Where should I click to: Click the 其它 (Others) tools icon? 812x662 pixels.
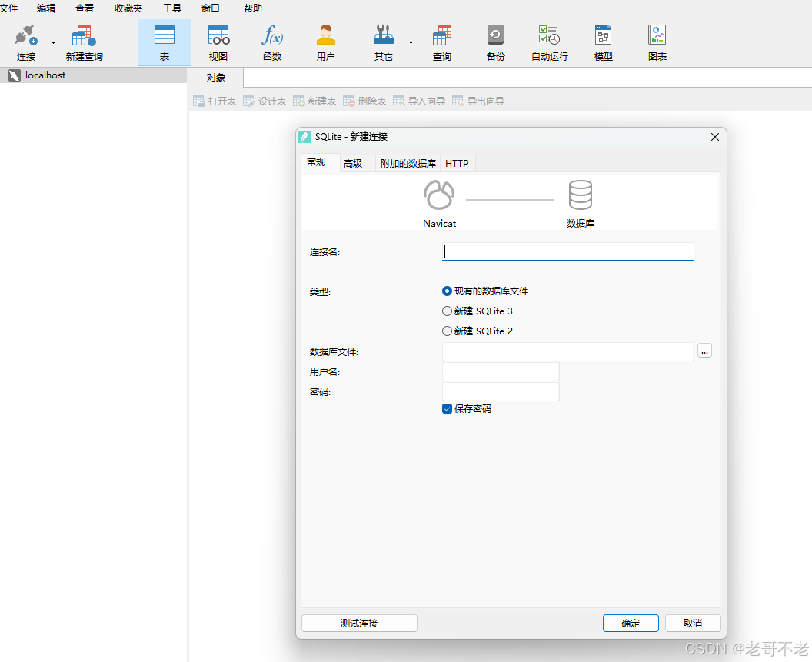pos(384,35)
